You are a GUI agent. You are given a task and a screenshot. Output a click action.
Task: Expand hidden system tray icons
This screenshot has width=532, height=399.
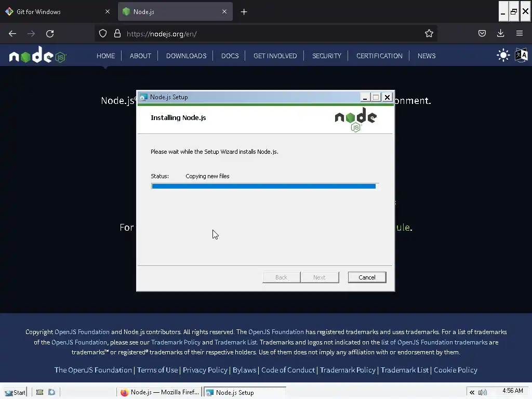472,392
